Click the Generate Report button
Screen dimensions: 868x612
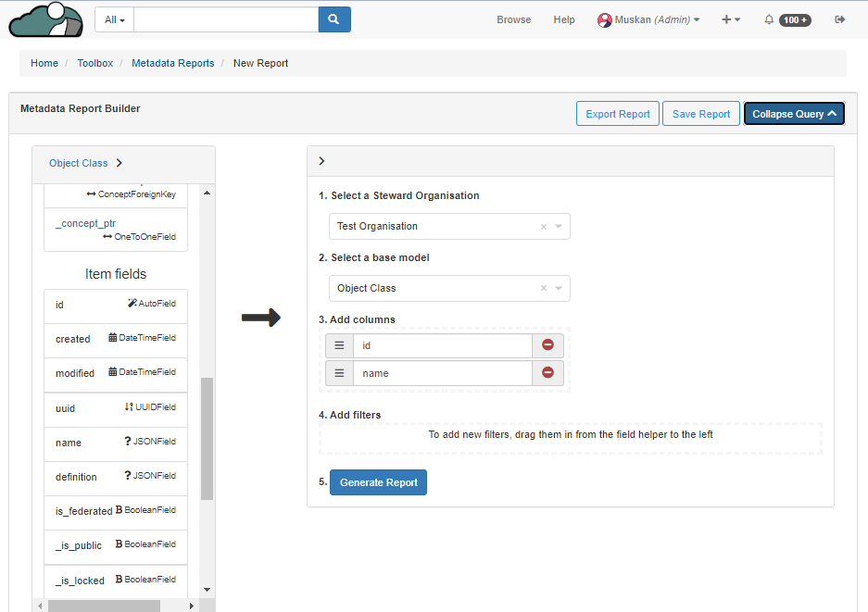pos(378,482)
